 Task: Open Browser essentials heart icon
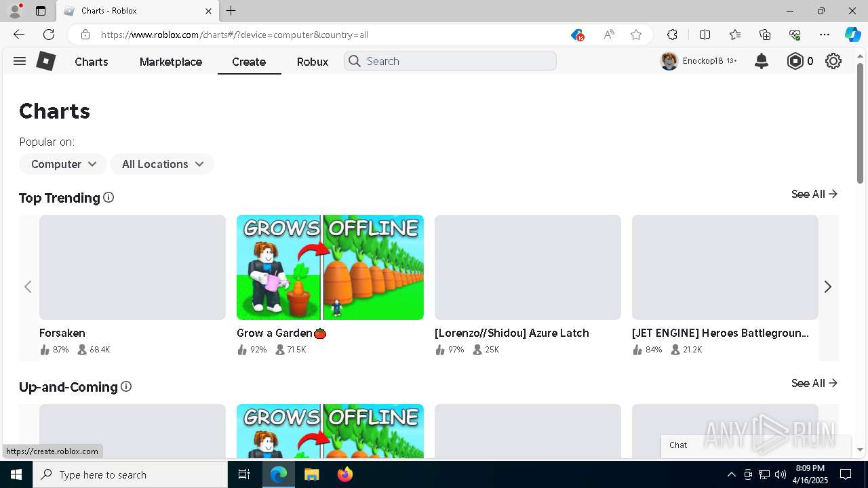pyautogui.click(x=795, y=35)
